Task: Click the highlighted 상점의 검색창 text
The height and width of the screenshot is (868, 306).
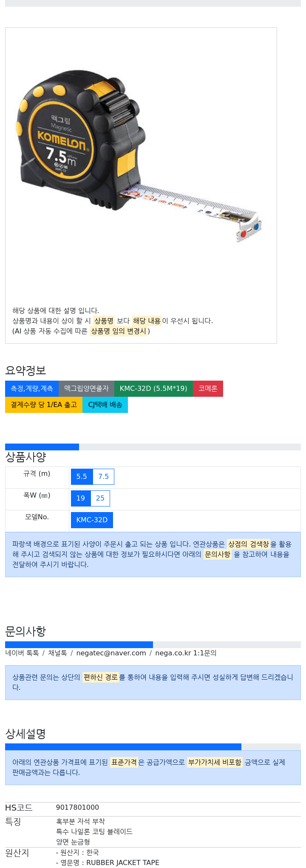Action: point(249,544)
